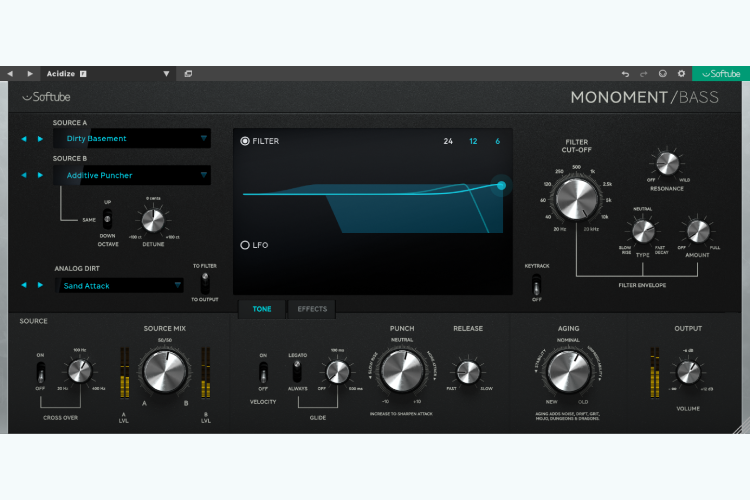Click the round icon beside settings gear

click(x=662, y=74)
